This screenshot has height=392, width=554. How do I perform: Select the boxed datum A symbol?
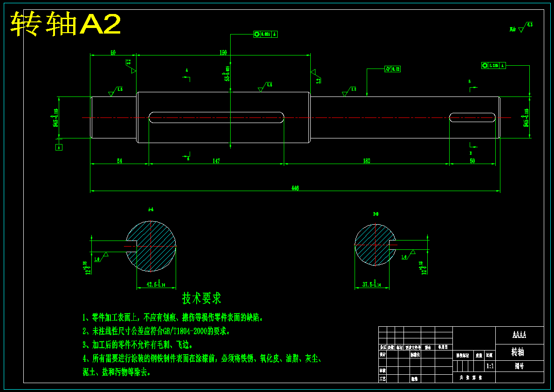click(x=59, y=147)
